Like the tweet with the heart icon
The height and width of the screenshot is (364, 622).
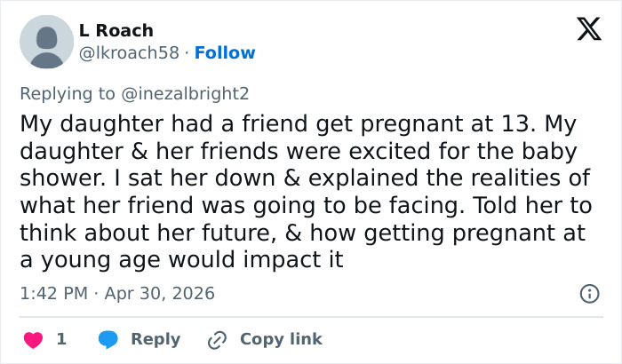pos(33,339)
